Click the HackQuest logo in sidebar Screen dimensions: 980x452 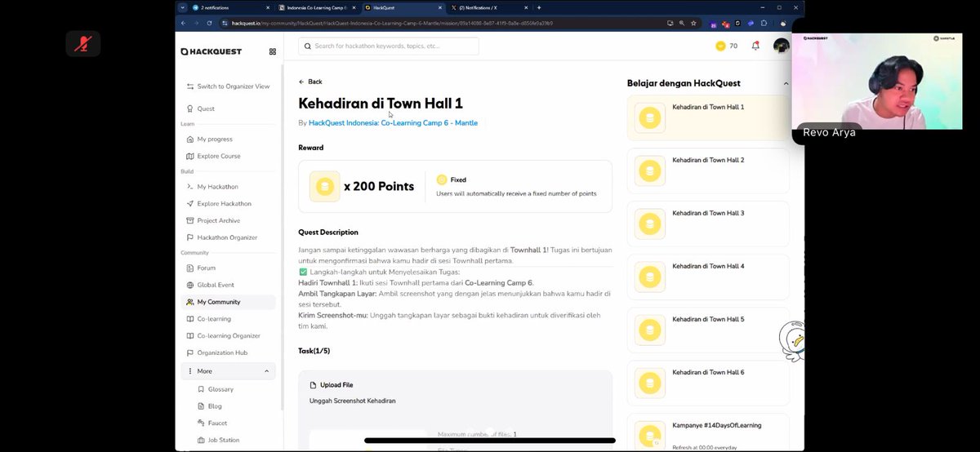tap(212, 51)
